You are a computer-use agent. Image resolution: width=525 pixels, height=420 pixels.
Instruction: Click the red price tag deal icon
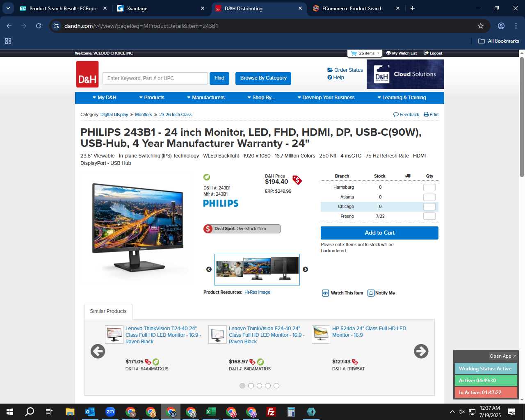pos(297,180)
